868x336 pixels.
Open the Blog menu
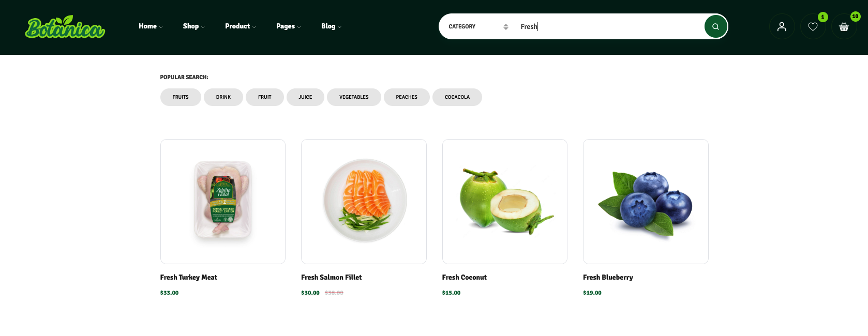[331, 26]
